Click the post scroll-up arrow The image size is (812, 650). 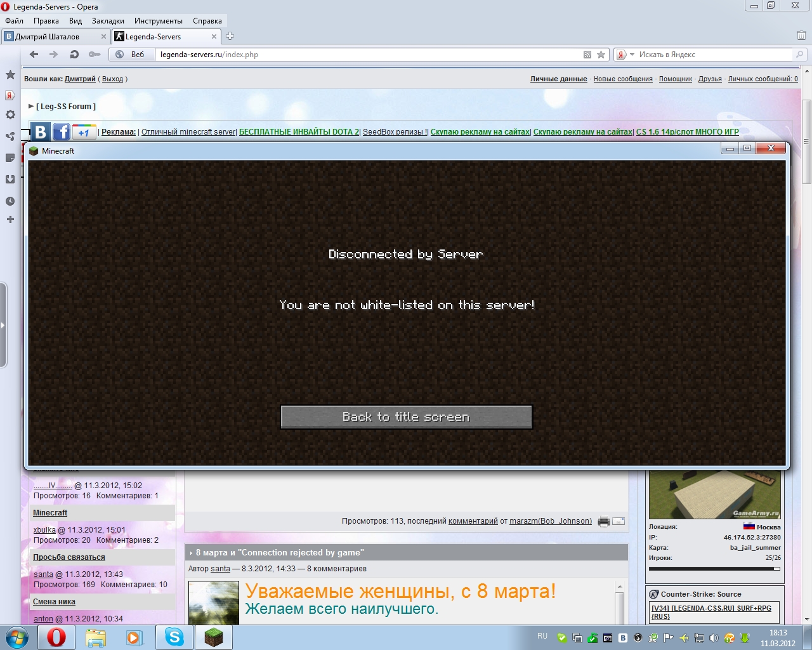click(620, 587)
